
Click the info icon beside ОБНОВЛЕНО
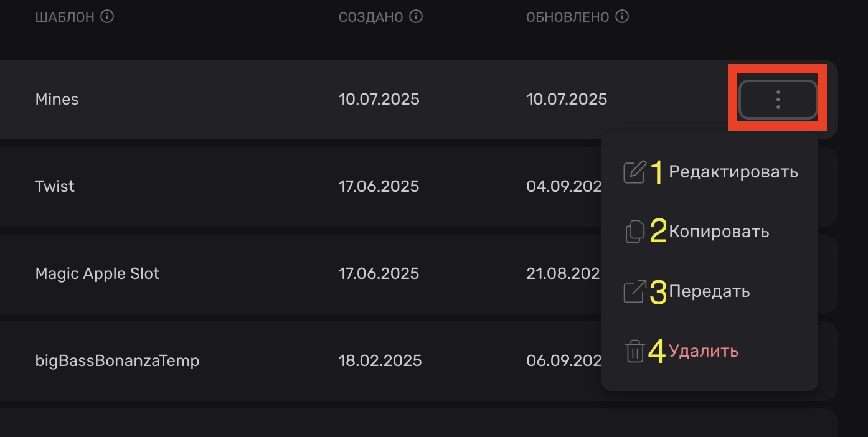coord(621,17)
